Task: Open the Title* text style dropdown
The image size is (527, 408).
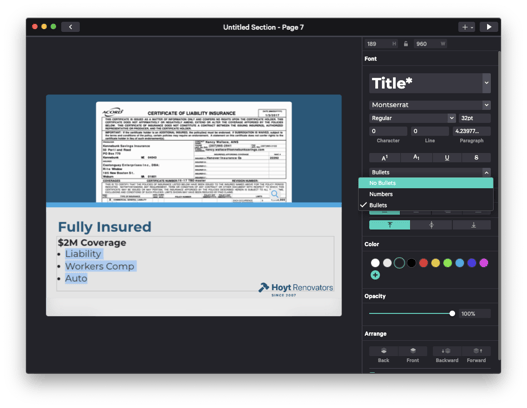Action: coord(486,83)
